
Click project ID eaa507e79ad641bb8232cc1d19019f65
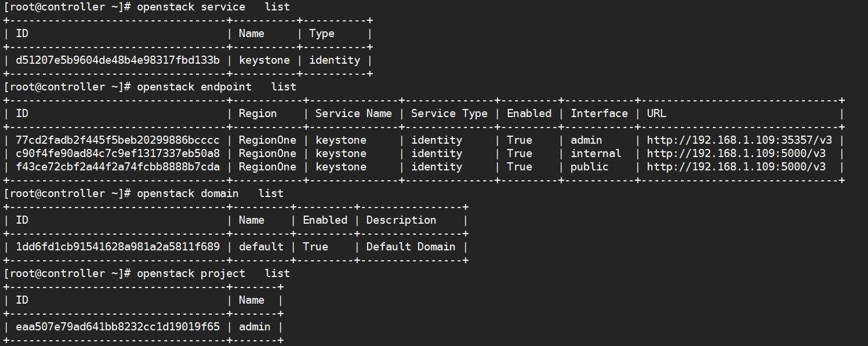tap(118, 327)
